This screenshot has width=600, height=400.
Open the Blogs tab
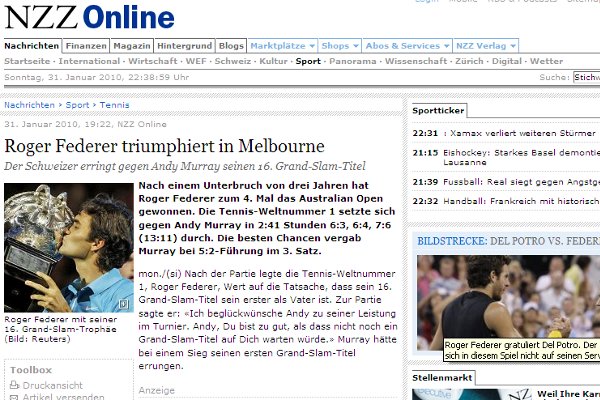point(230,46)
